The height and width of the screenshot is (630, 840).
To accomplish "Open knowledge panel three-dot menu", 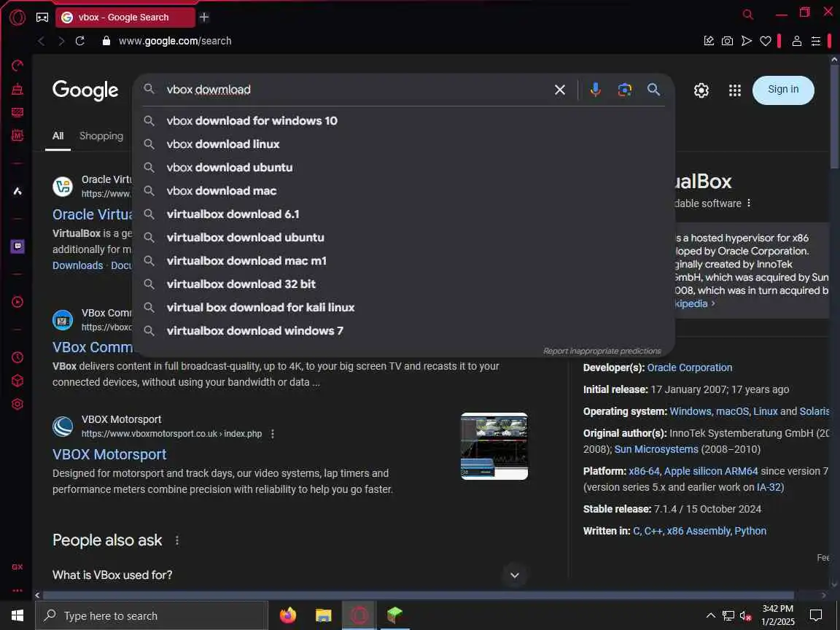I will (749, 203).
